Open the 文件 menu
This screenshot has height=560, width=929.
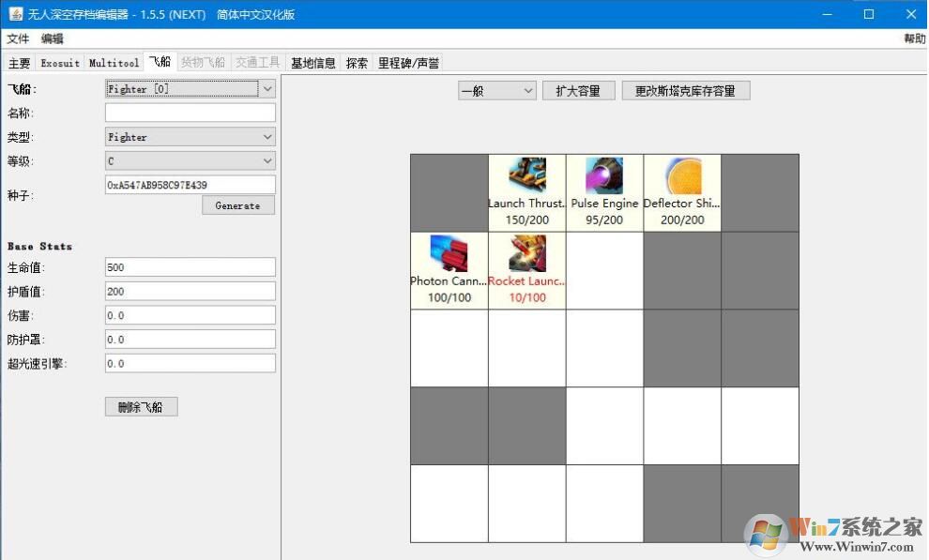[x=18, y=38]
